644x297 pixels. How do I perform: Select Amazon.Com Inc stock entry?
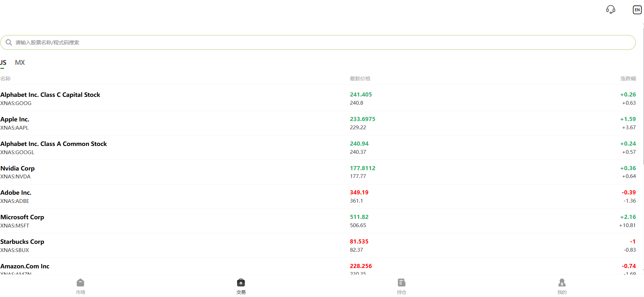click(x=25, y=266)
